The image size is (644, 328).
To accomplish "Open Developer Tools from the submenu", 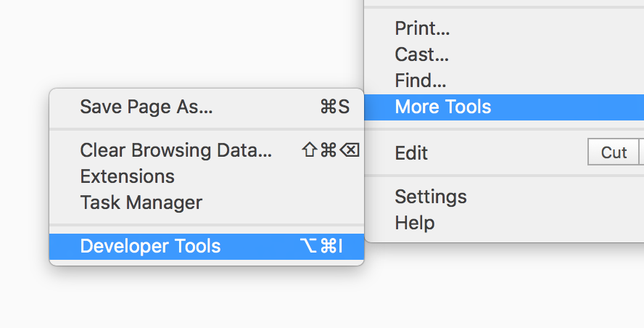I will click(x=207, y=246).
